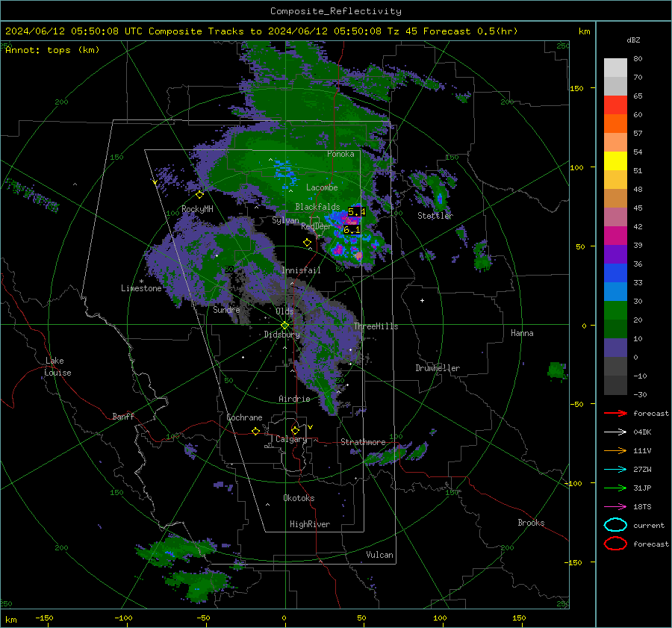Click the Vulcan city label
This screenshot has width=672, height=628.
tap(380, 555)
